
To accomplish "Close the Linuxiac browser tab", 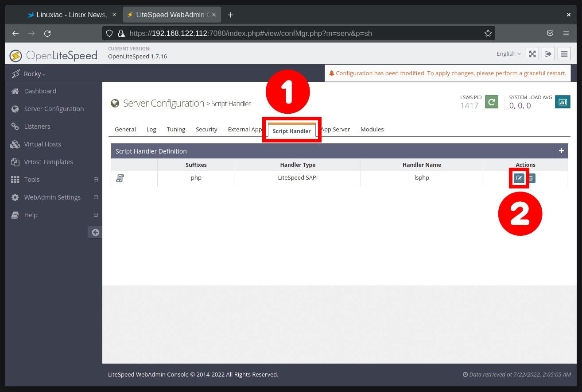I will pos(114,15).
